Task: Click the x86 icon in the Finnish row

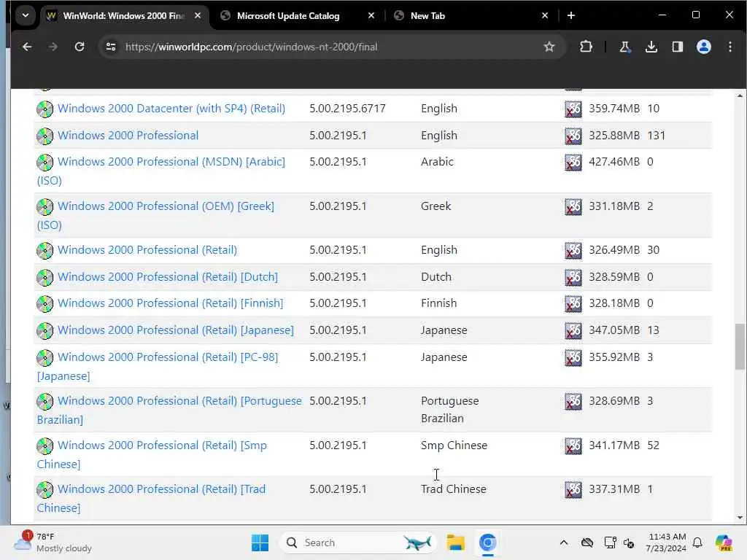Action: 573,304
